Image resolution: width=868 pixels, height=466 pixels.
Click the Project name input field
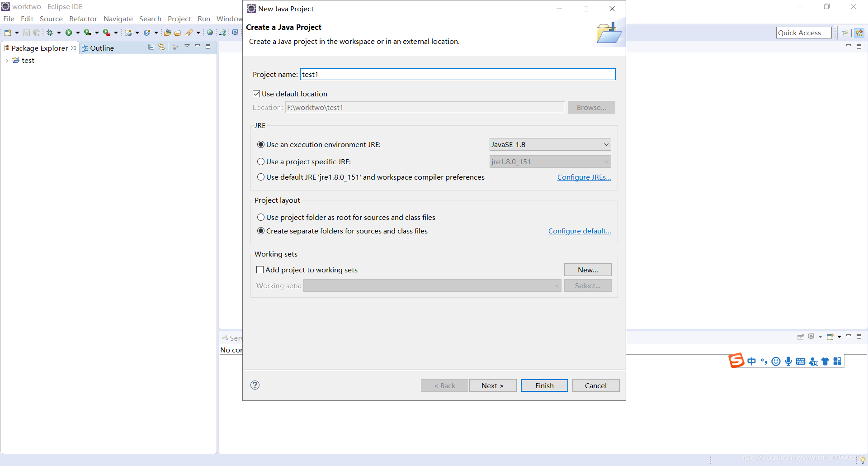pos(458,74)
